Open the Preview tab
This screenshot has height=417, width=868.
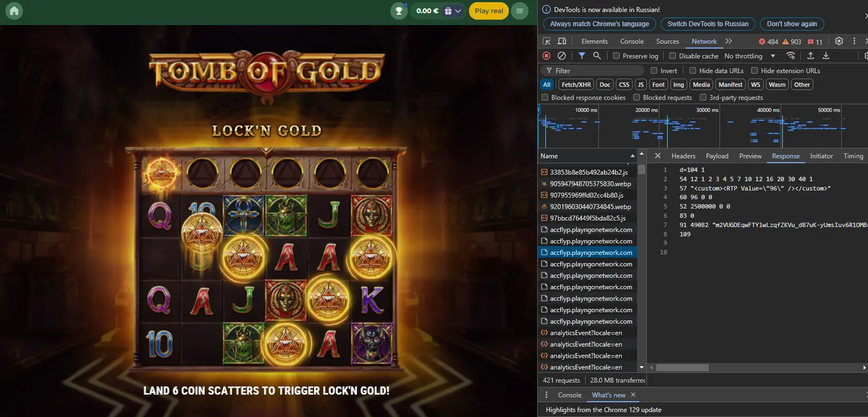click(750, 156)
